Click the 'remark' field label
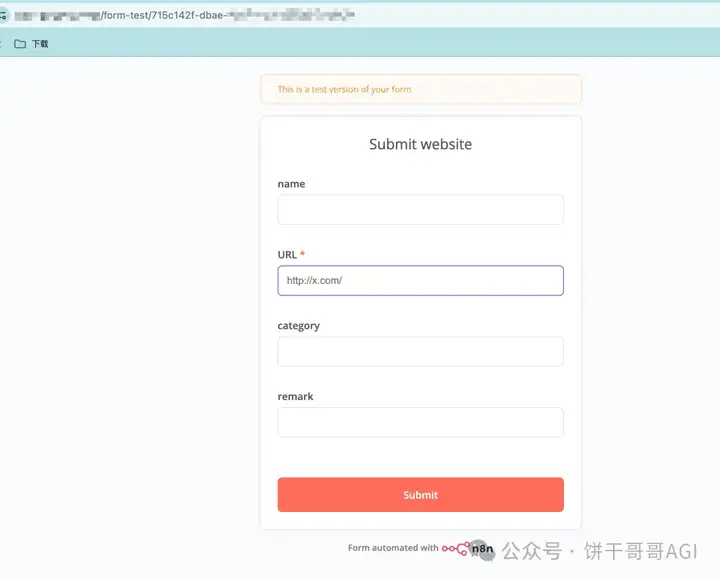Image resolution: width=720 pixels, height=580 pixels. pos(295,396)
